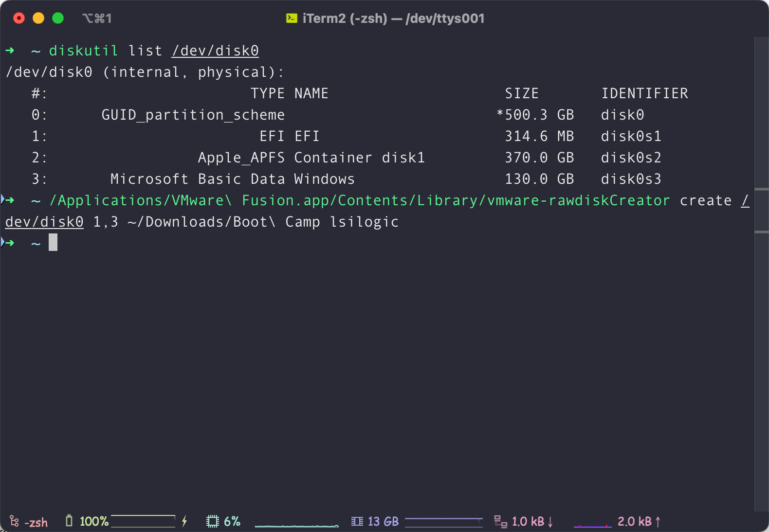769x532 pixels.
Task: Click the 13 GB memory value
Action: (383, 521)
